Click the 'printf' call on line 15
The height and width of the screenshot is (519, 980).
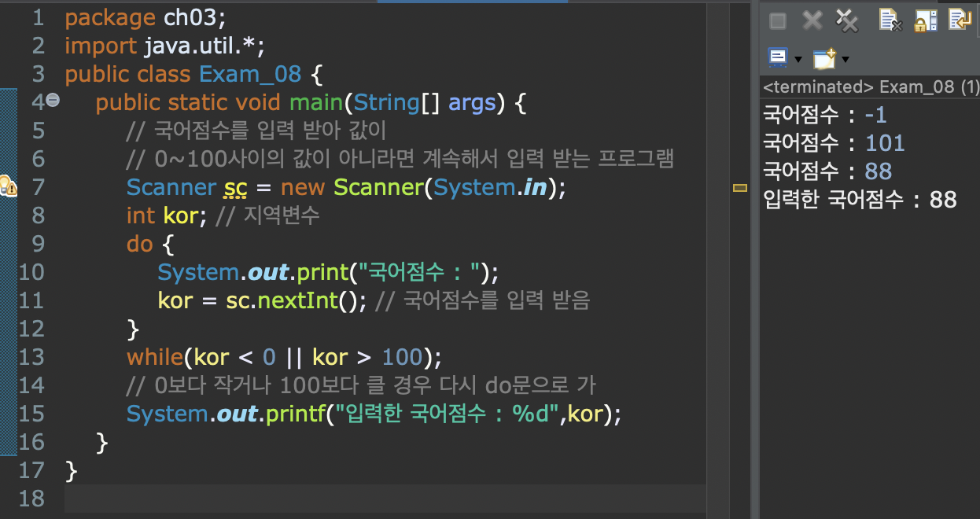[295, 414]
